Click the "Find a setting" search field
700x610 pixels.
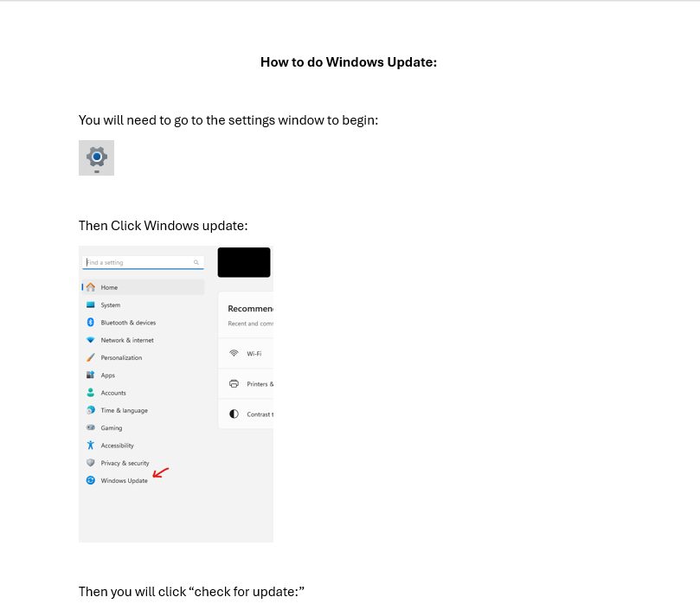point(138,262)
